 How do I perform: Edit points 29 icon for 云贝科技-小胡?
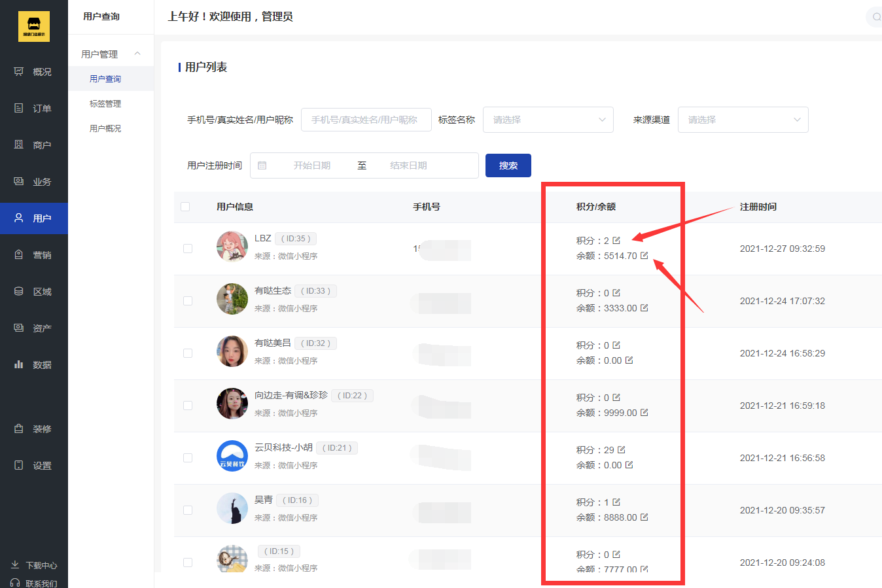pos(622,449)
